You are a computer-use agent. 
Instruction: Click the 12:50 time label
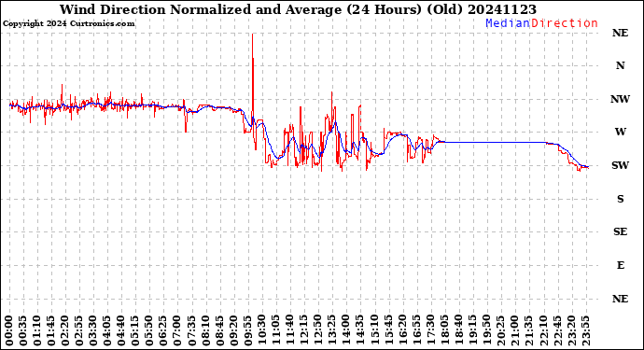point(318,330)
